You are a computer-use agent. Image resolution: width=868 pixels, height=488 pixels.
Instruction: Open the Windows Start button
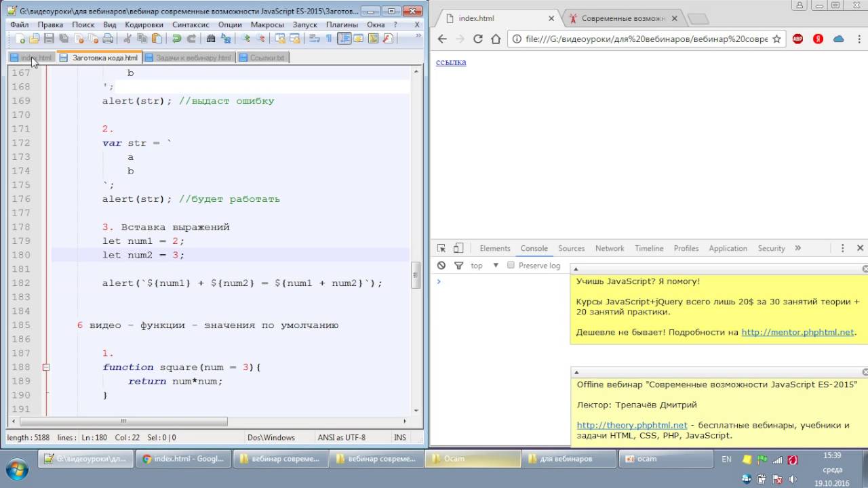16,469
